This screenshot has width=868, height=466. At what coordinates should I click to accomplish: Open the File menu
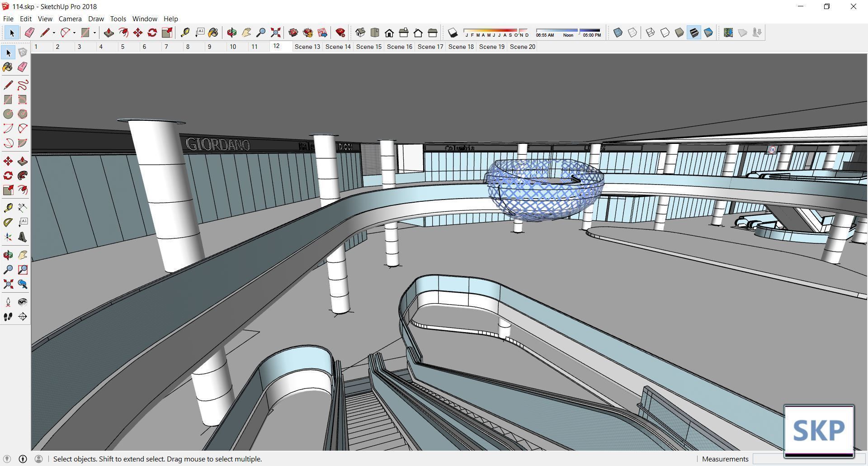point(8,19)
